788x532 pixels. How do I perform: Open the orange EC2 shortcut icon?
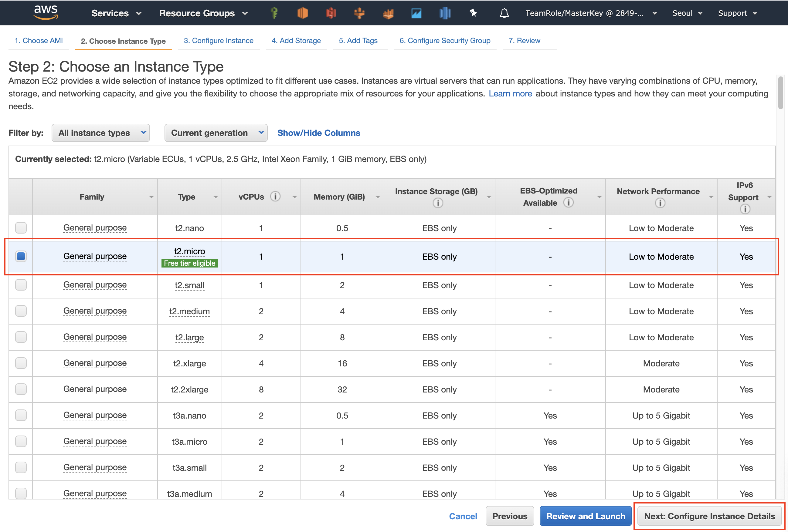(x=302, y=13)
